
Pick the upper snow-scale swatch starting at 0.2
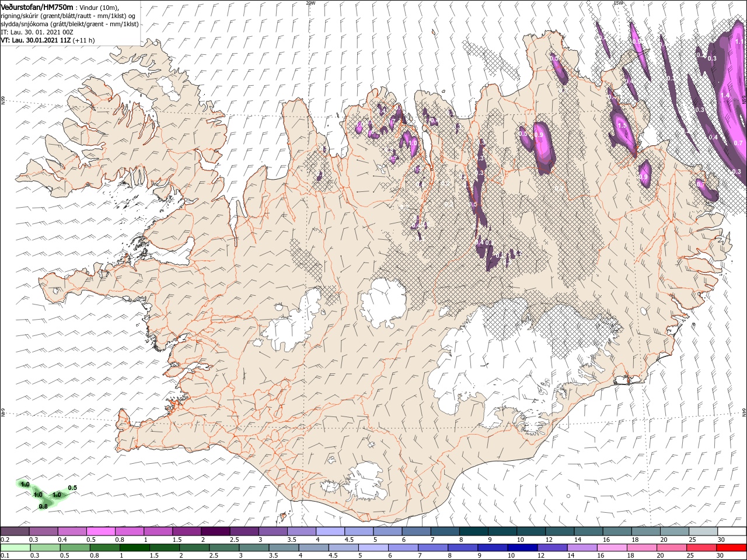[x=15, y=531]
